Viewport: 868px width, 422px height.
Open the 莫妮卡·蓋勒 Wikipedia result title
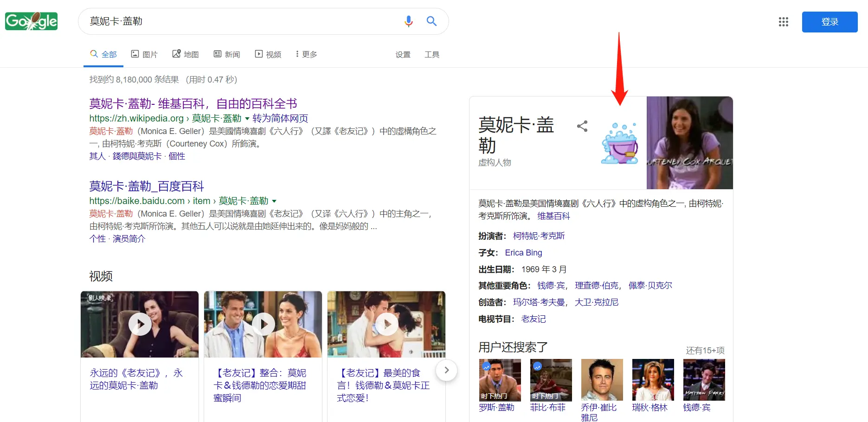(193, 103)
